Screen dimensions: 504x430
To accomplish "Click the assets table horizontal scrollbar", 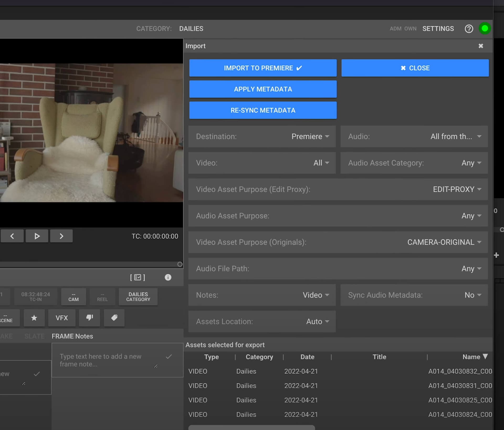I will tap(251, 428).
